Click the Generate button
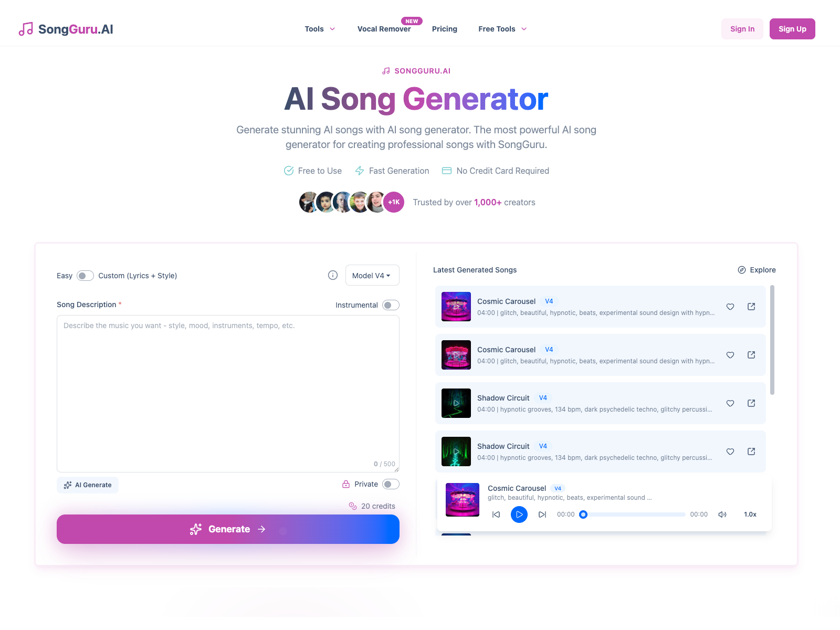Image resolution: width=840 pixels, height=630 pixels. [228, 529]
